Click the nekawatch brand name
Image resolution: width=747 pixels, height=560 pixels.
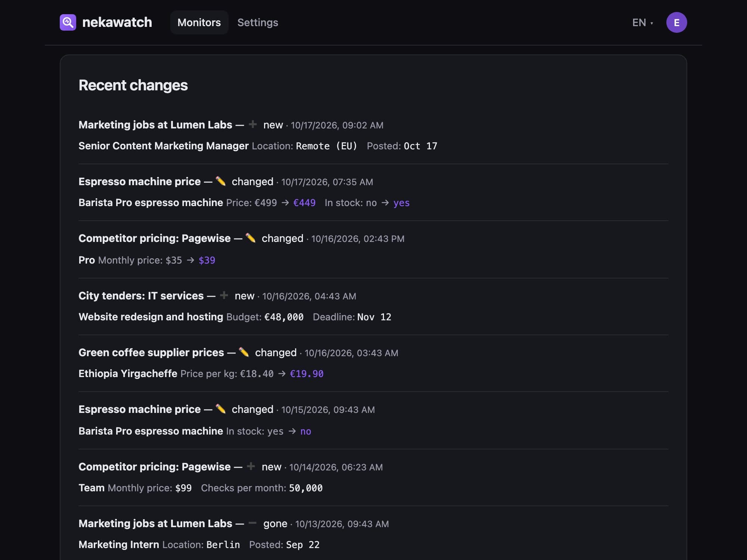pyautogui.click(x=117, y=22)
